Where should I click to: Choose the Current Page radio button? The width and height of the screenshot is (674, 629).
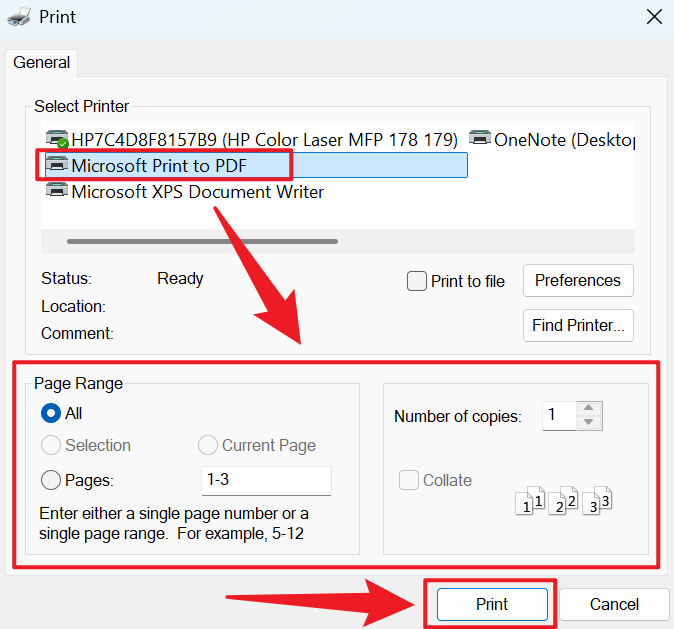pyautogui.click(x=208, y=445)
